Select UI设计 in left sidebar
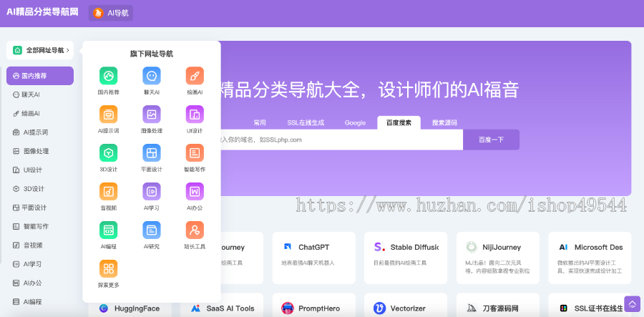Viewport: 644px width, 317px height. [40, 170]
